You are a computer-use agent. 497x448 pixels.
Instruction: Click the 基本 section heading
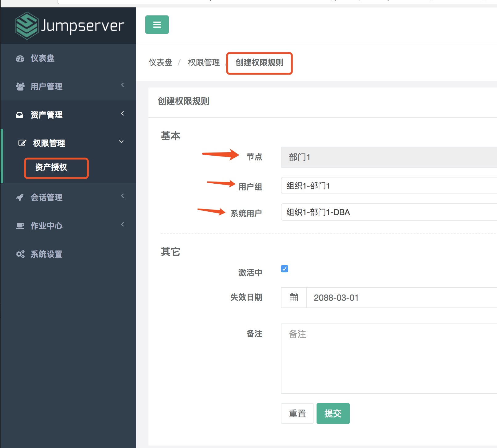pyautogui.click(x=171, y=136)
